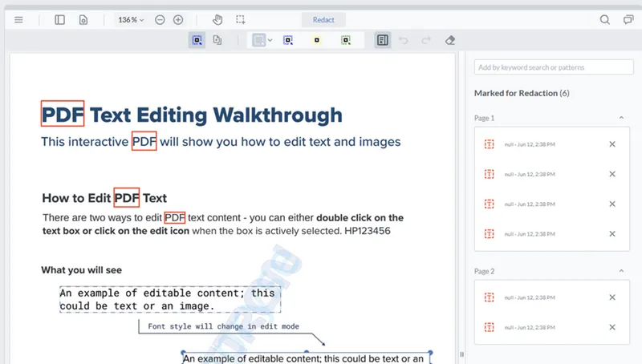Select the Pan hand tool
Image resolution: width=642 pixels, height=364 pixels.
pos(217,19)
